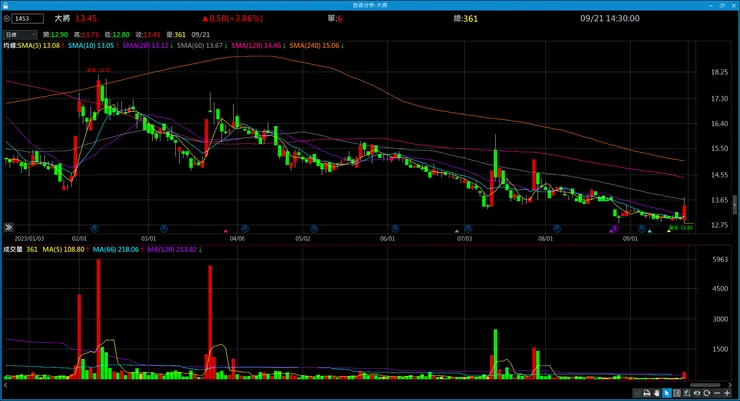The image size is (740, 401).
Task: Click the vertical scroll handle at right edge
Action: pos(735,205)
